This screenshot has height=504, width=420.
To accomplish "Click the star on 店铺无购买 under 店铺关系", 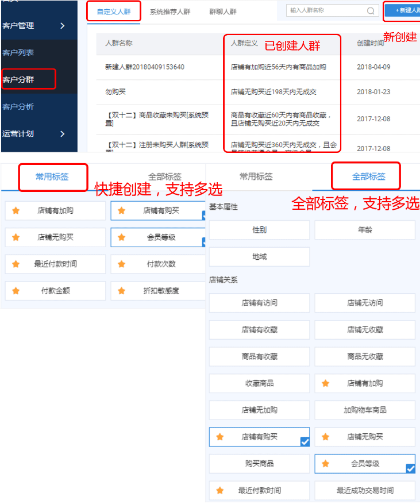I will pos(326,437).
